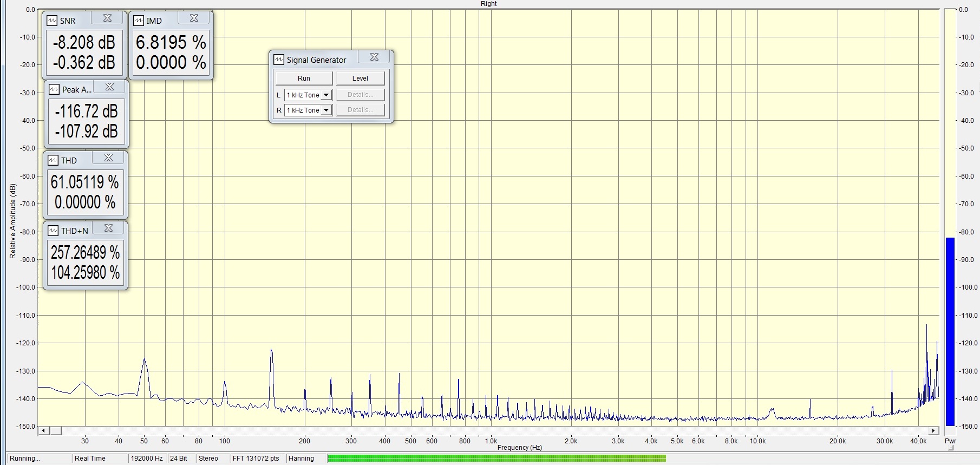Click the THD+N window title icon
This screenshot has height=465, width=980.
53,231
